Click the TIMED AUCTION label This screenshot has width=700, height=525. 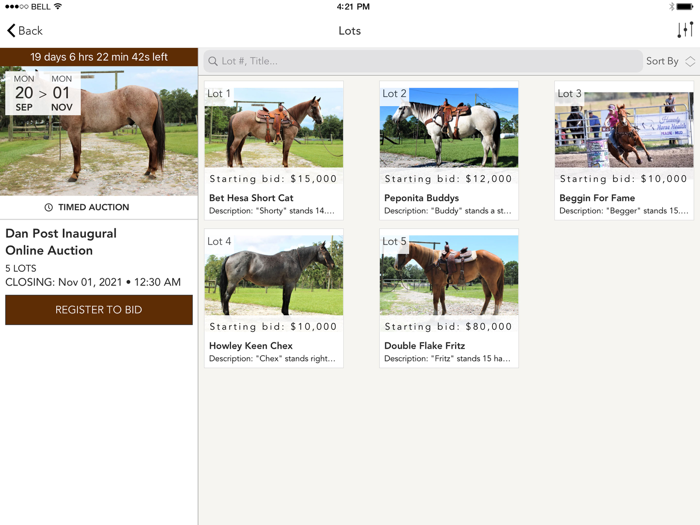(93, 207)
